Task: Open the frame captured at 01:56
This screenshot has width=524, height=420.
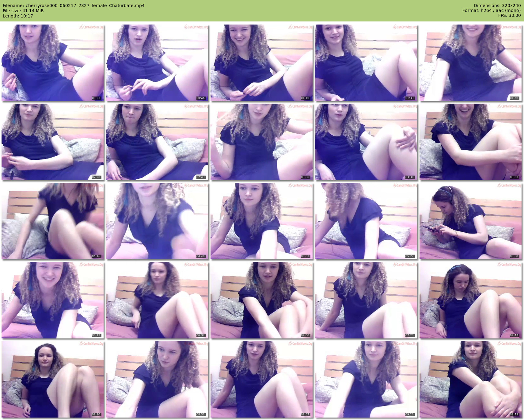Action: [x=470, y=63]
